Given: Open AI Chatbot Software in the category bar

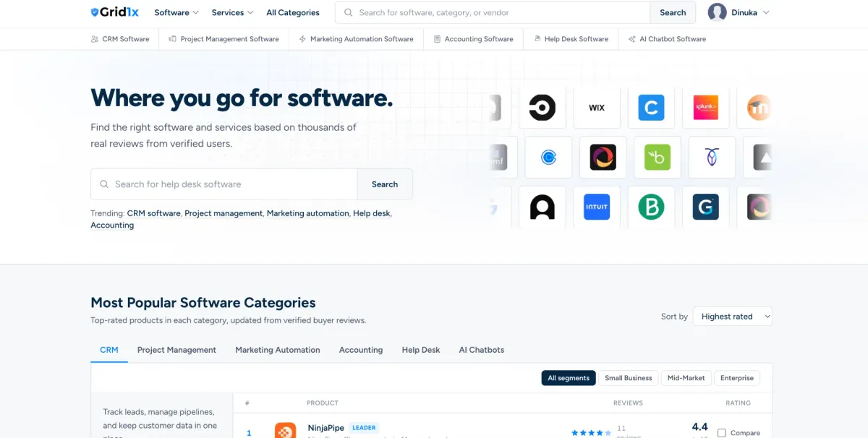Looking at the screenshot, I should coord(667,39).
